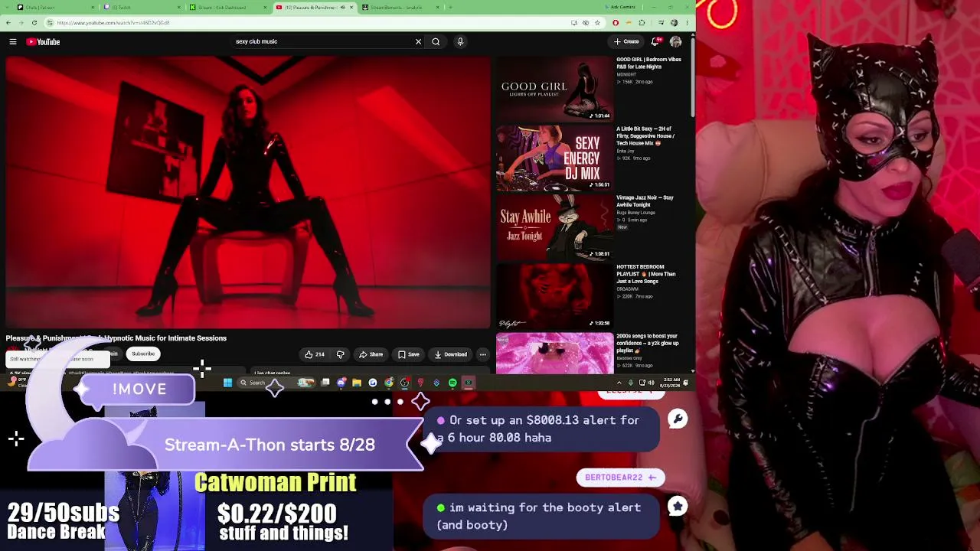The height and width of the screenshot is (551, 980).
Task: Open YouTube notifications bell
Action: tap(655, 42)
